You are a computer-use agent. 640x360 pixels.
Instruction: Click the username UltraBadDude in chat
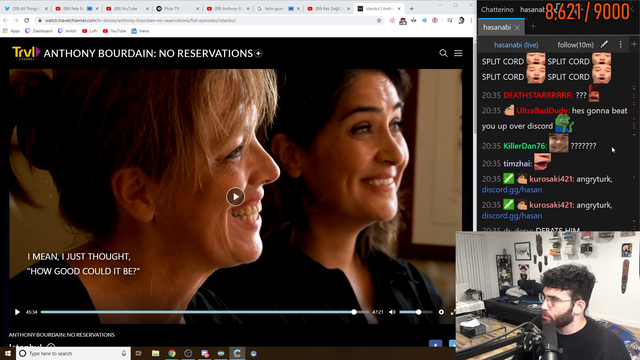tap(542, 111)
